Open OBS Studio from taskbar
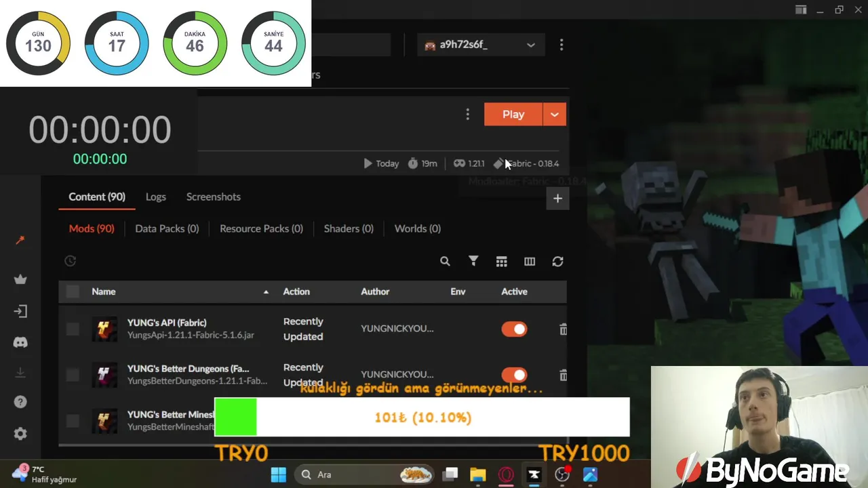868x488 pixels. (x=562, y=474)
